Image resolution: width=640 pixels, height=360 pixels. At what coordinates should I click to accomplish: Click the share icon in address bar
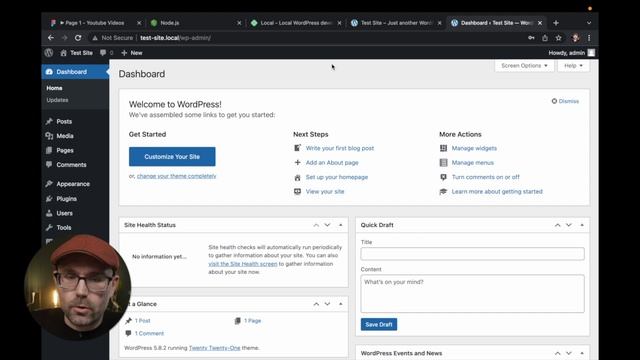click(x=545, y=38)
